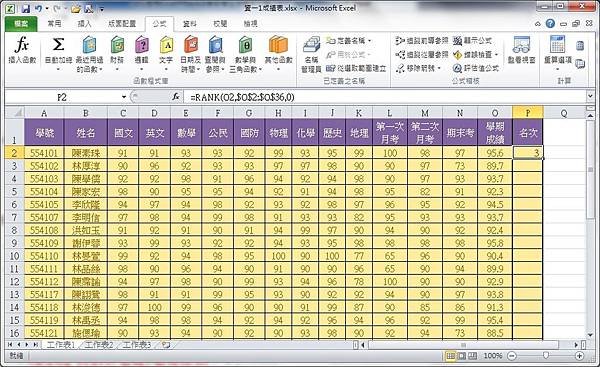Screen dimensions: 600x367
Task: Switch to the Review (校閱) tab
Action: click(x=220, y=24)
